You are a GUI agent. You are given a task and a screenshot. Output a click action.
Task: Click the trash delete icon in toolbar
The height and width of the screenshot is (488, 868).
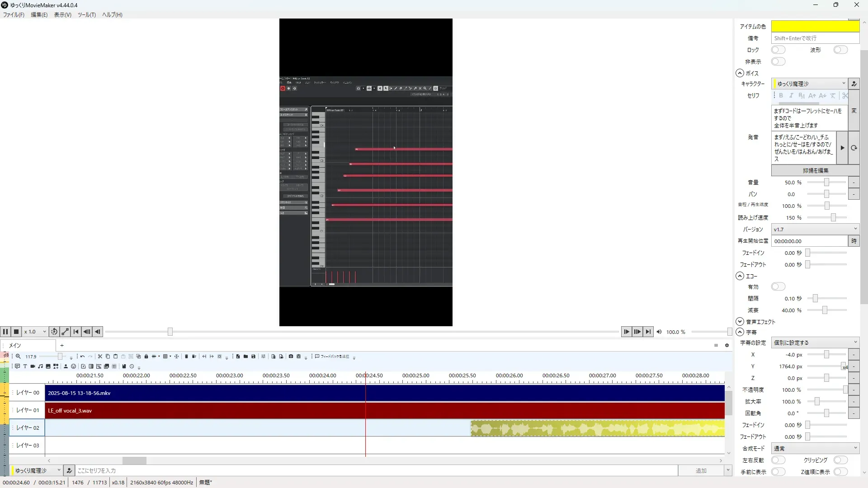click(186, 356)
